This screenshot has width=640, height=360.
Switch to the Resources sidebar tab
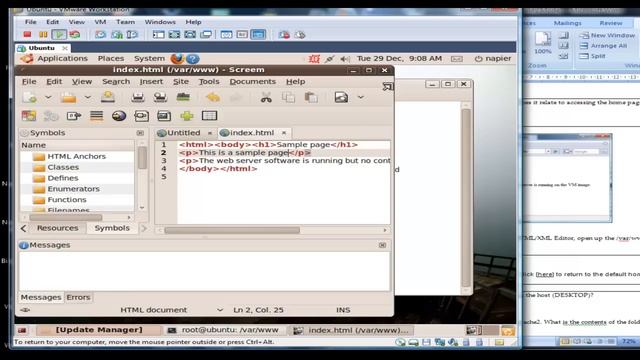click(57, 228)
